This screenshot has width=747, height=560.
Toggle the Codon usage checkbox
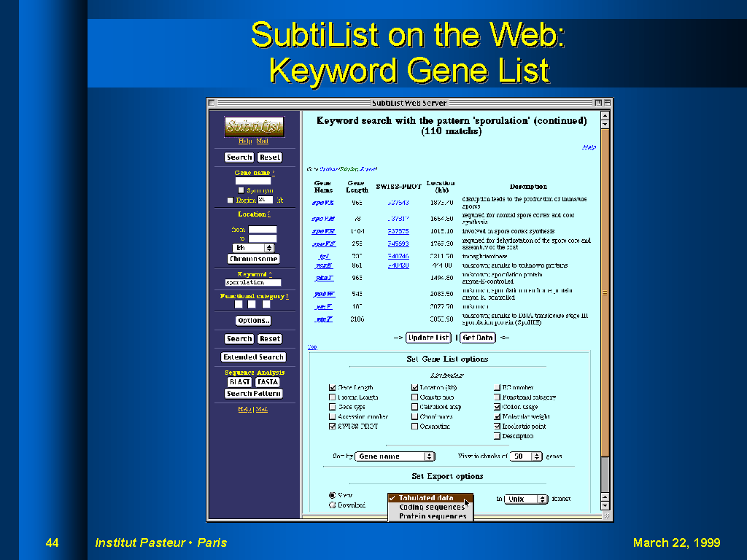[x=498, y=407]
